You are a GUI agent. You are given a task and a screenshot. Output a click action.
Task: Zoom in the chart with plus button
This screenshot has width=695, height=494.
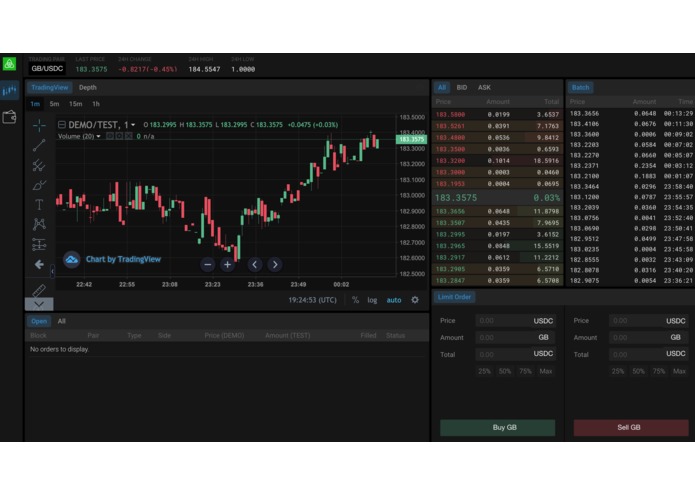tap(227, 265)
